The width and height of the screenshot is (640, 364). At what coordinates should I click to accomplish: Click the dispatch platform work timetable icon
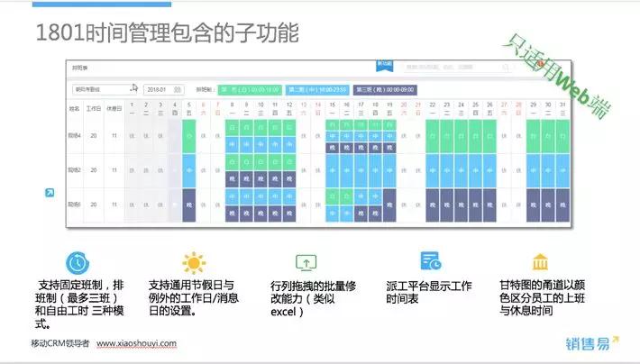[x=430, y=262]
